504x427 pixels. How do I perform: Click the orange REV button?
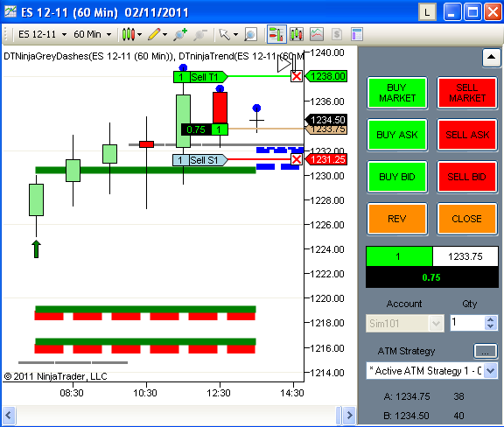coord(397,219)
